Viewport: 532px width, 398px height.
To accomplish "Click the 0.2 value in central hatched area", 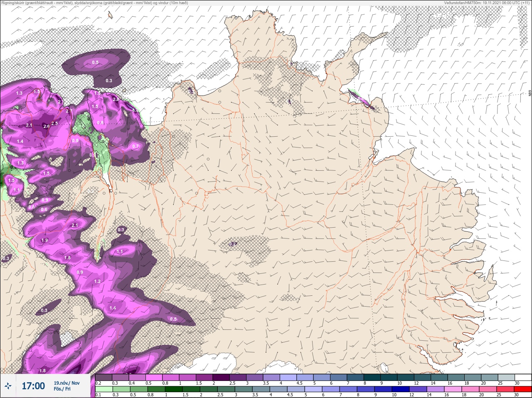I will coord(233,244).
